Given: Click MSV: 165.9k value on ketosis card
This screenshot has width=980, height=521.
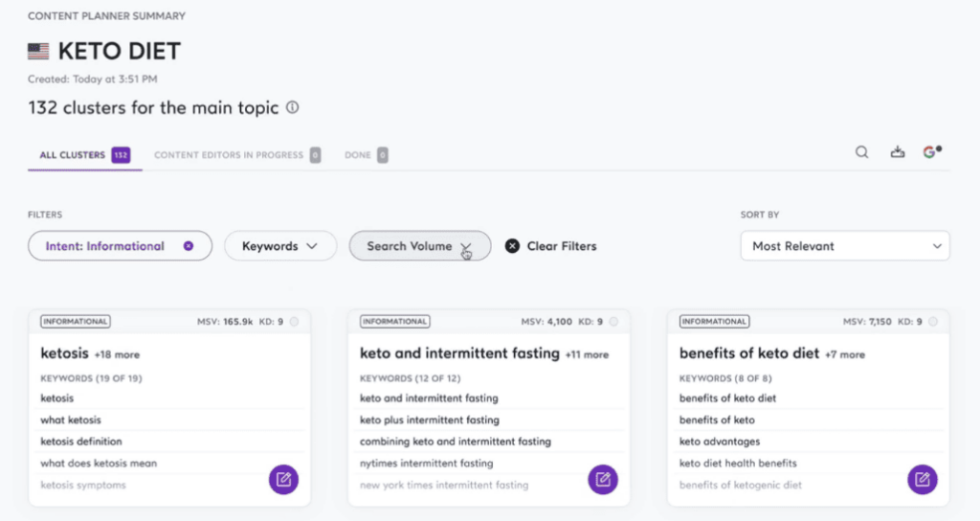Looking at the screenshot, I should point(225,322).
